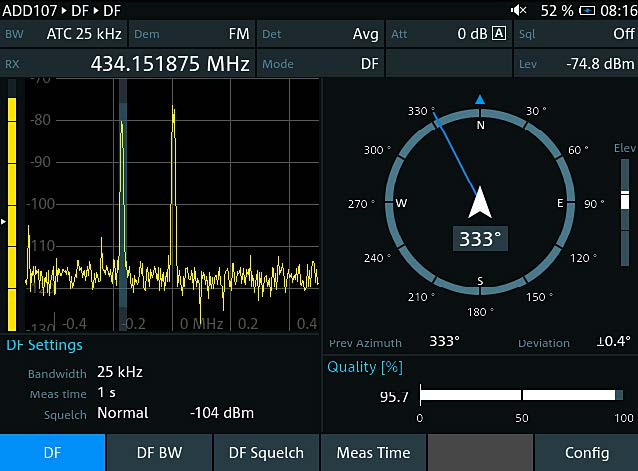Toggle the Squelch Normal setting in DF Settings
This screenshot has width=638, height=471.
[x=122, y=413]
